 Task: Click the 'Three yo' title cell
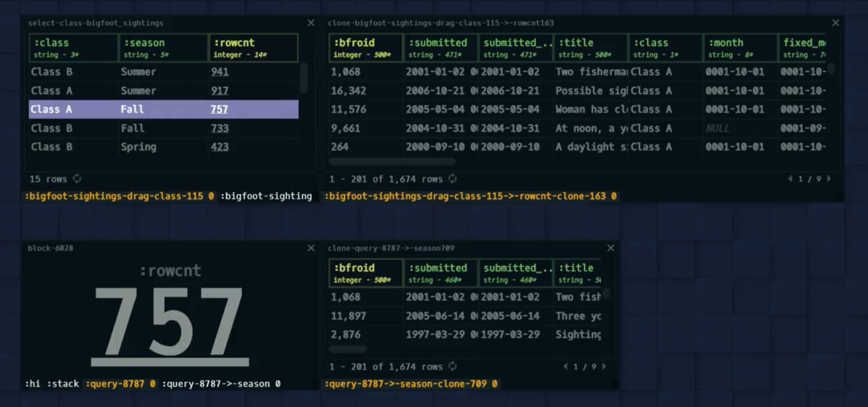point(578,316)
